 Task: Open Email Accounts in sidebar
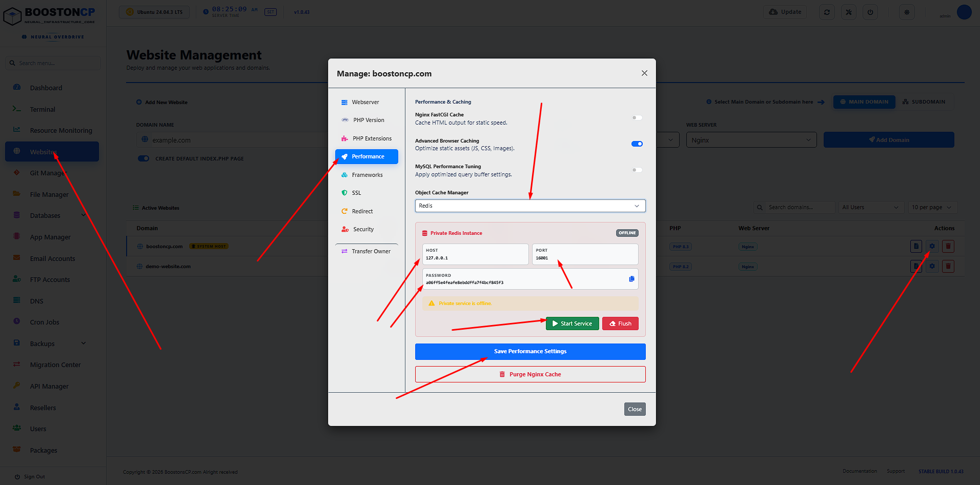(x=52, y=258)
